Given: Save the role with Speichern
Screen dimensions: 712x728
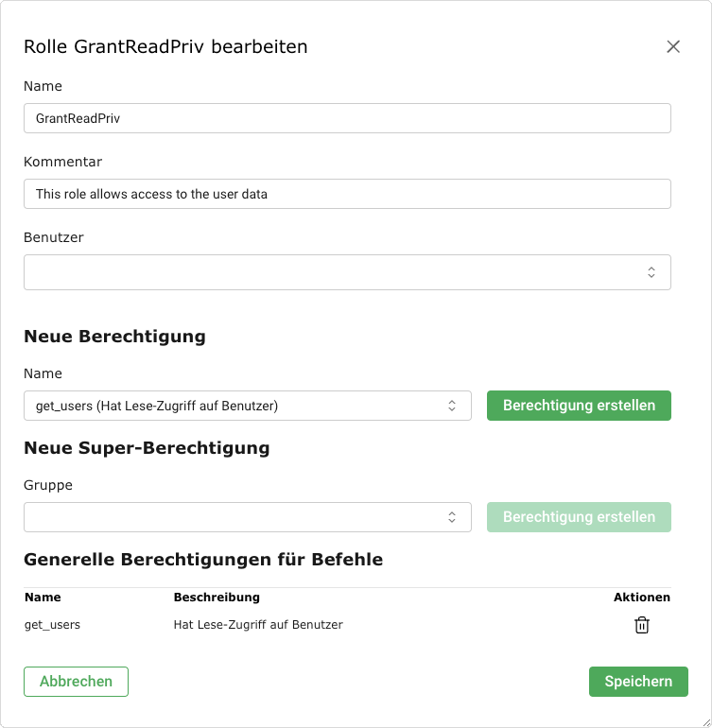Looking at the screenshot, I should pyautogui.click(x=638, y=682).
